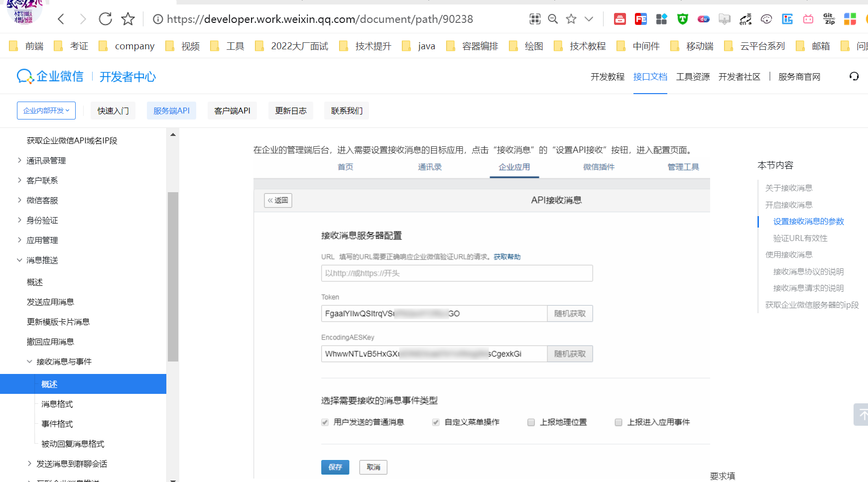This screenshot has width=868, height=482.
Task: Open the Baidu 'du' extension icon
Action: [x=704, y=19]
